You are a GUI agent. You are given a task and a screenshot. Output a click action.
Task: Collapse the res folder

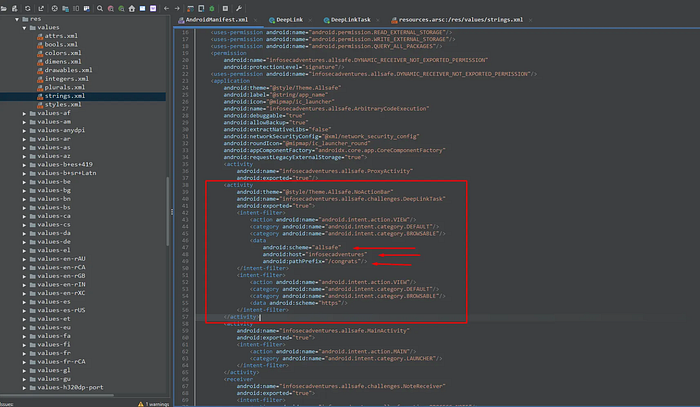click(17, 19)
